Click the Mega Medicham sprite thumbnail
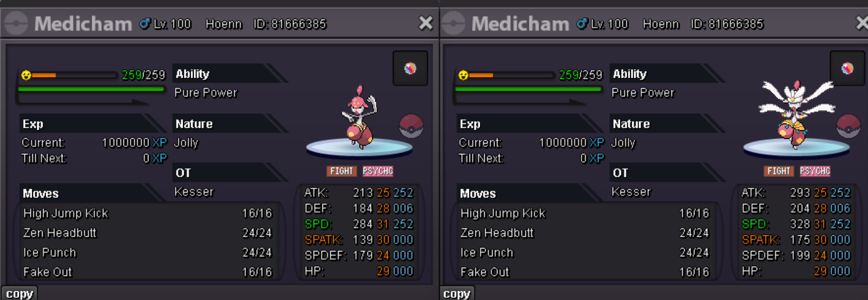The height and width of the screenshot is (300, 868). 796,115
